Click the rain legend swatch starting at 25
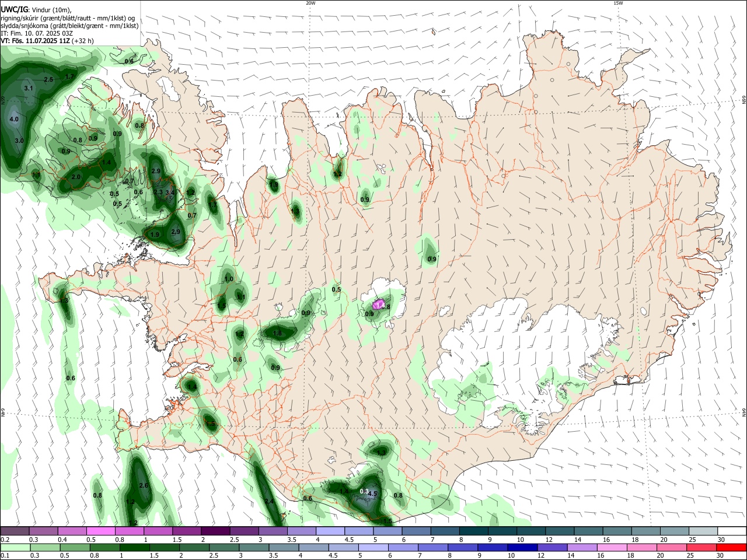The height and width of the screenshot is (560, 747). click(701, 547)
